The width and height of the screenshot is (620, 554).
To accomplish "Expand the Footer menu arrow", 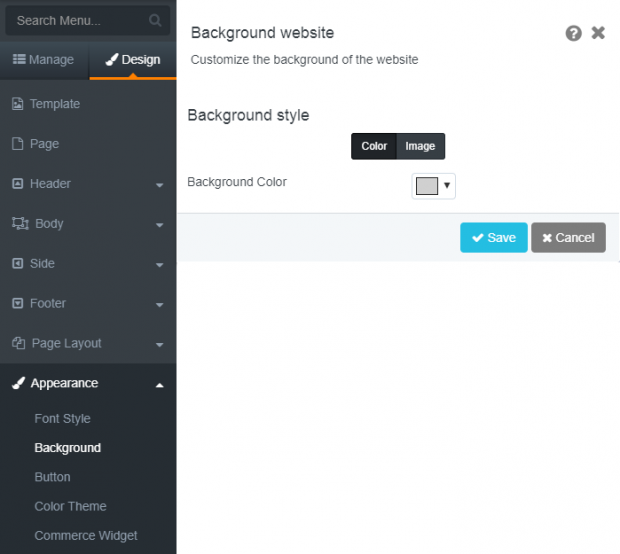I will 159,304.
